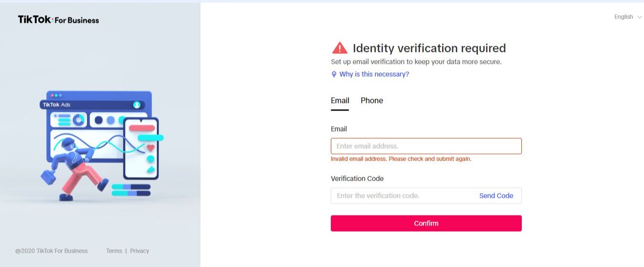The image size is (644, 267).
Task: Click the pink Confirm button
Action: click(x=426, y=223)
